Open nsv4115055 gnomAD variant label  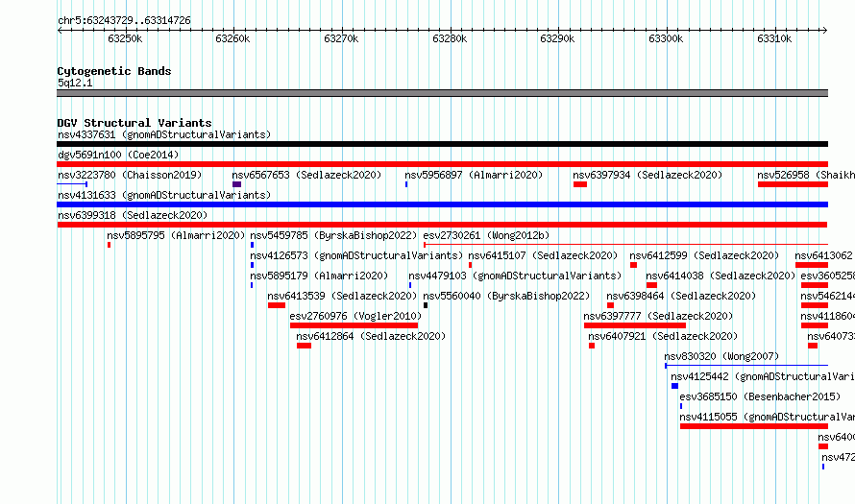pos(768,417)
